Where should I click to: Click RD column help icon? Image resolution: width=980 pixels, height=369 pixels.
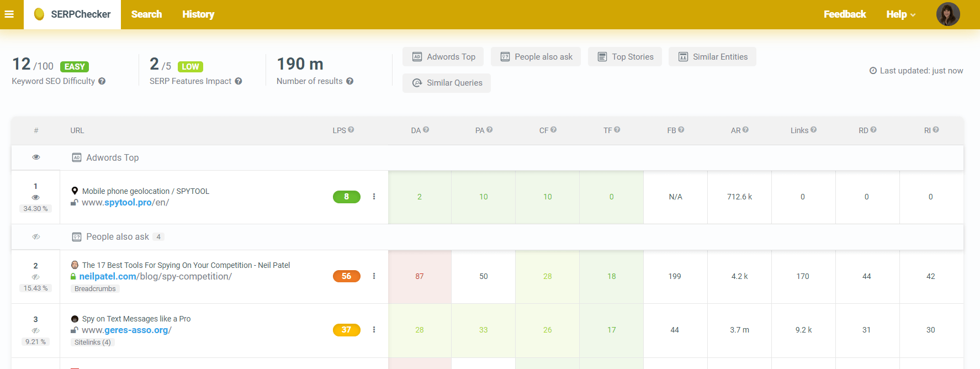[873, 130]
